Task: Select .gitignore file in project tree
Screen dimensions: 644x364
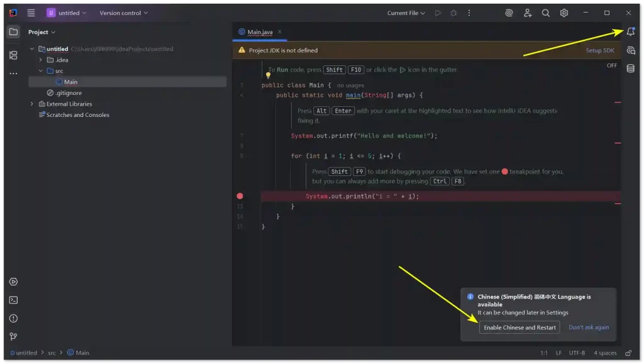Action: click(68, 93)
